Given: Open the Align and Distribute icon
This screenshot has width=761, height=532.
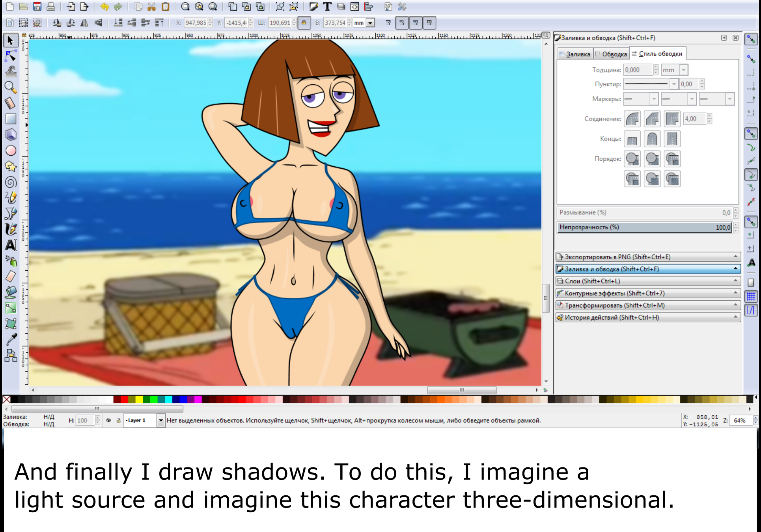Looking at the screenshot, I should point(368,7).
